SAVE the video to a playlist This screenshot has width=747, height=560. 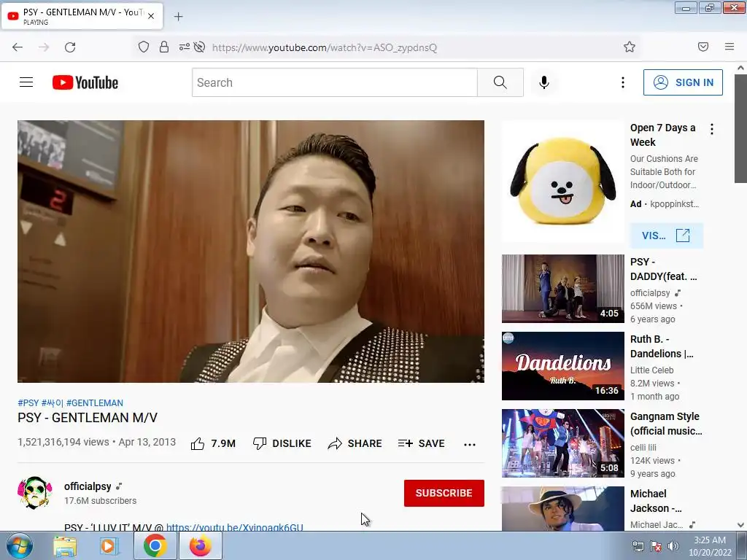421,443
